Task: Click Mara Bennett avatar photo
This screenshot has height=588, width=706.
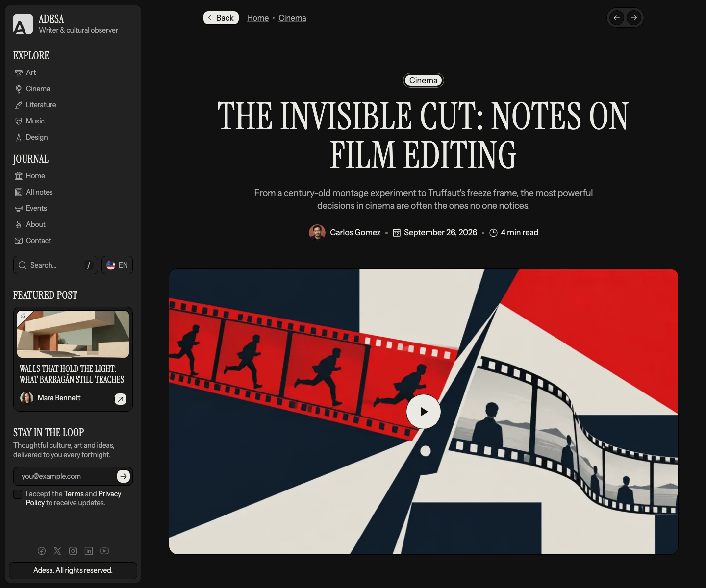Action: point(26,398)
